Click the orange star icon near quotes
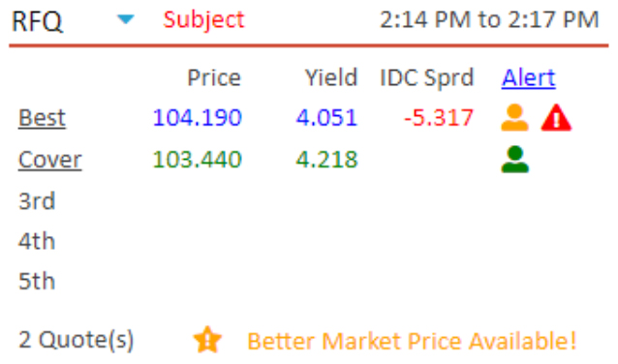Image resolution: width=618 pixels, height=364 pixels. tap(207, 340)
